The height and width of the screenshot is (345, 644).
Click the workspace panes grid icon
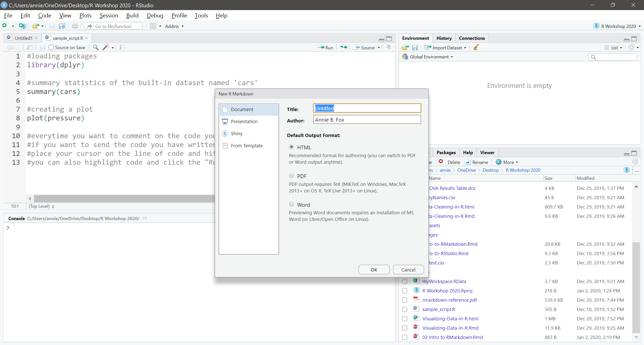pos(153,26)
